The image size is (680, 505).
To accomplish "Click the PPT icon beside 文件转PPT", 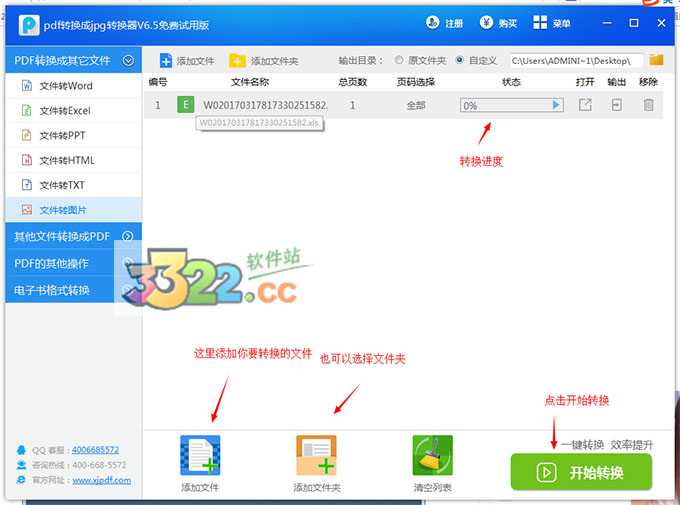I will [27, 135].
